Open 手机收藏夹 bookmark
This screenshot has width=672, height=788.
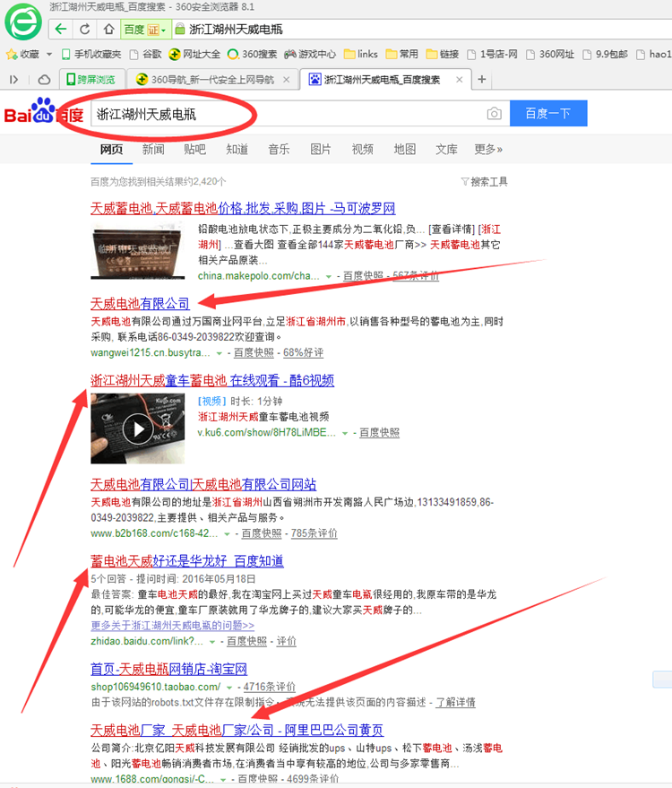pos(90,55)
